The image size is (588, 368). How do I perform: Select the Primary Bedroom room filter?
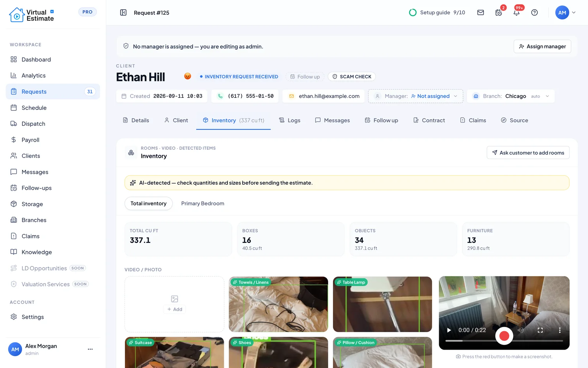click(x=202, y=204)
